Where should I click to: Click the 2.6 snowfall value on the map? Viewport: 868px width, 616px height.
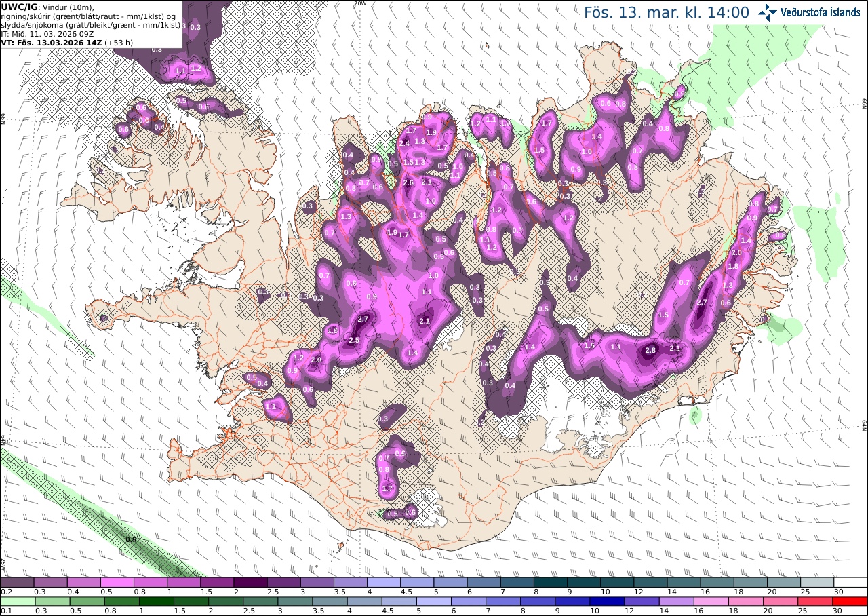[x=408, y=182]
